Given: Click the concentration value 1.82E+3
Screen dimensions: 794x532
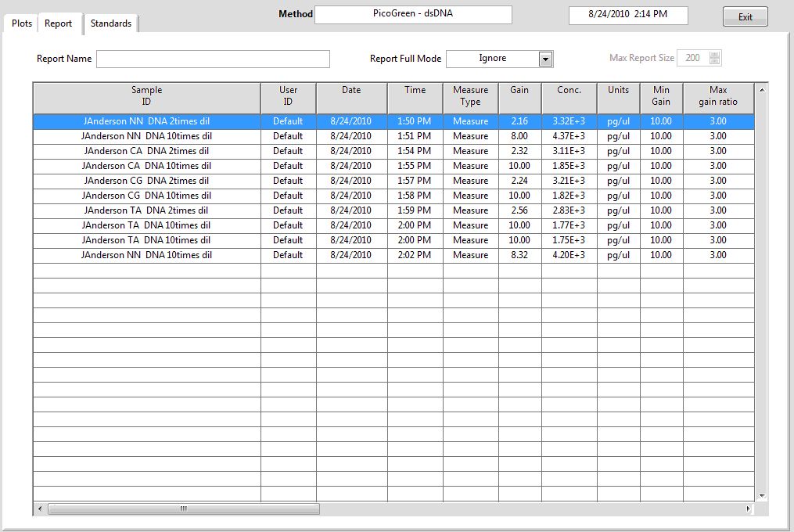Looking at the screenshot, I should [569, 196].
